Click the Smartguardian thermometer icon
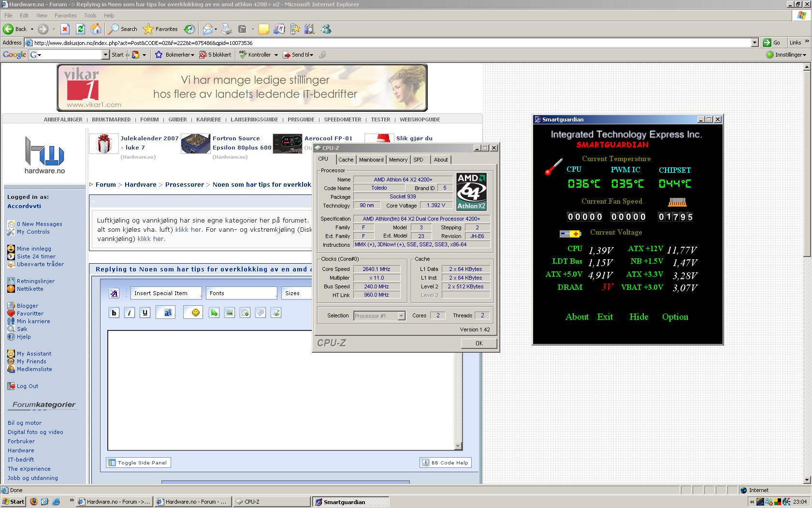The width and height of the screenshot is (812, 508). (x=553, y=166)
